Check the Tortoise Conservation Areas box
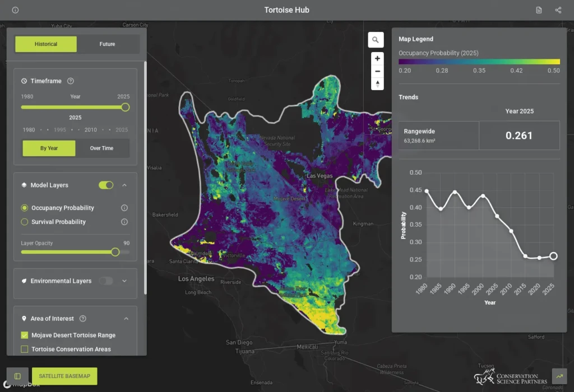Screen dimensions: 574x392 (25, 349)
